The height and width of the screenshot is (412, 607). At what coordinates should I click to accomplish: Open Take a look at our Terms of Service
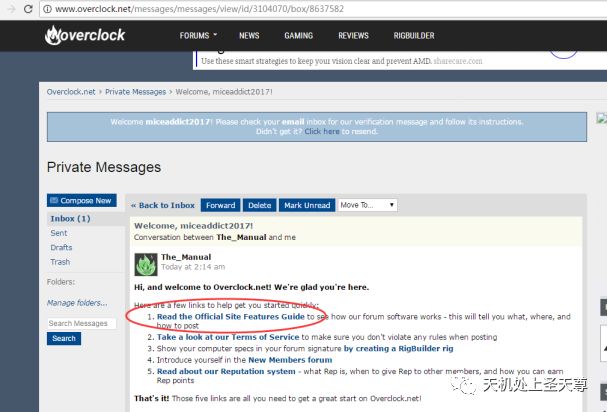(x=228, y=337)
